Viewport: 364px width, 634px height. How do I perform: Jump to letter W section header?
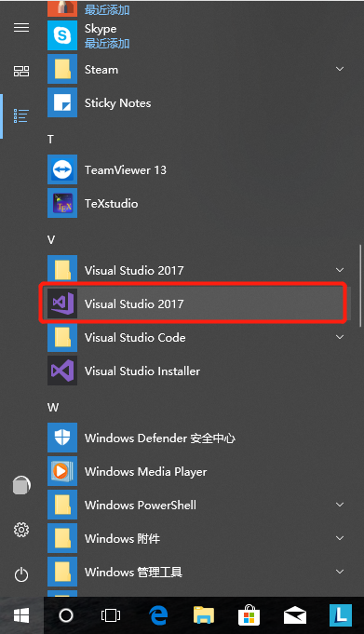(x=53, y=407)
